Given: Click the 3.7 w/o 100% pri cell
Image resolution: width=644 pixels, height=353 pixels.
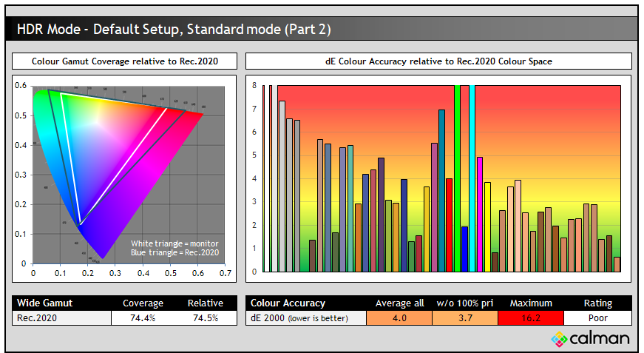Looking at the screenshot, I should tap(464, 317).
